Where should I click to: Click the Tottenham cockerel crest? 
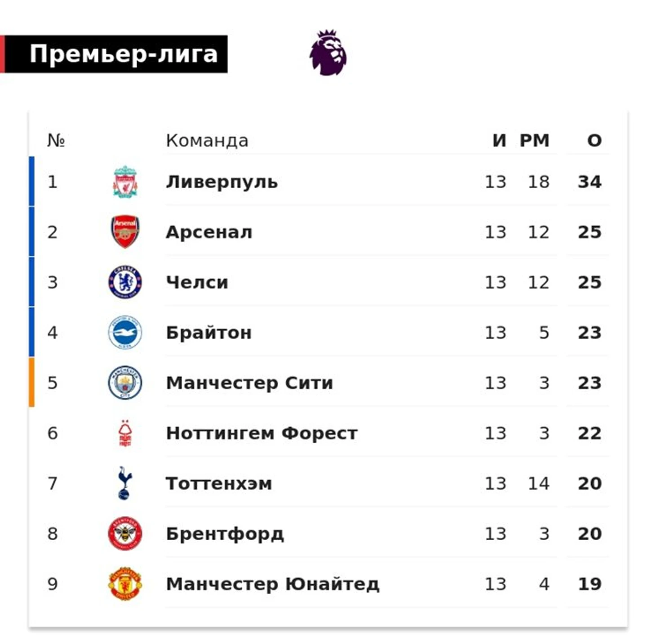pyautogui.click(x=124, y=484)
